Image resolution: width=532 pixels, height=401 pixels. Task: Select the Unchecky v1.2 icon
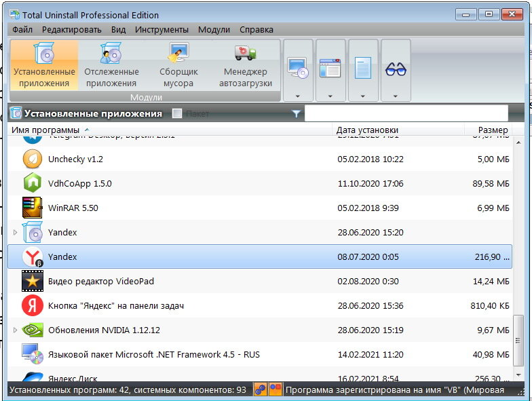[33, 159]
